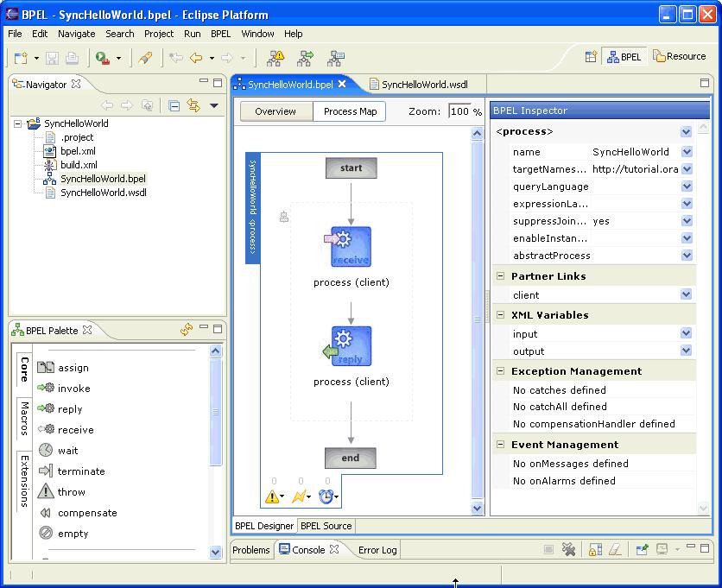Click the reply activity icon in diagram
The width and height of the screenshot is (722, 588).
pyautogui.click(x=350, y=346)
